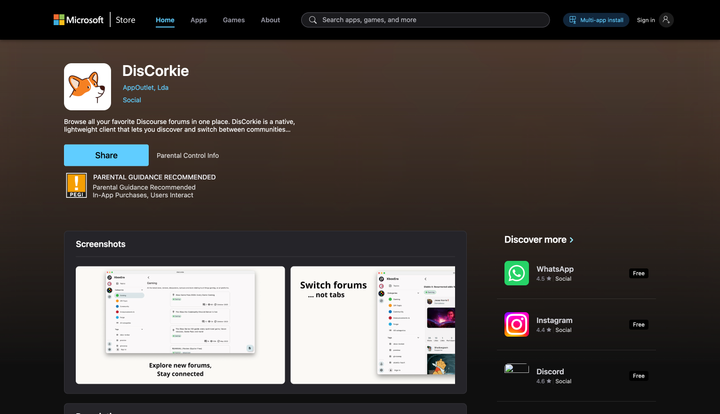The width and height of the screenshot is (720, 414).
Task: Open the 'Explore new forums' screenshot
Action: tap(180, 325)
